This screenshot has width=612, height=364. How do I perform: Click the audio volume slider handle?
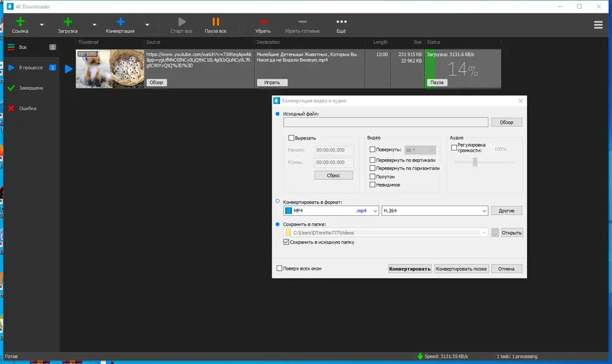pyautogui.click(x=475, y=162)
